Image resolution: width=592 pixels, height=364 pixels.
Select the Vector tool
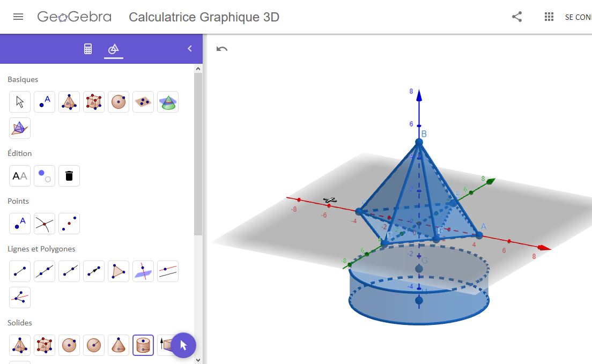(94, 271)
